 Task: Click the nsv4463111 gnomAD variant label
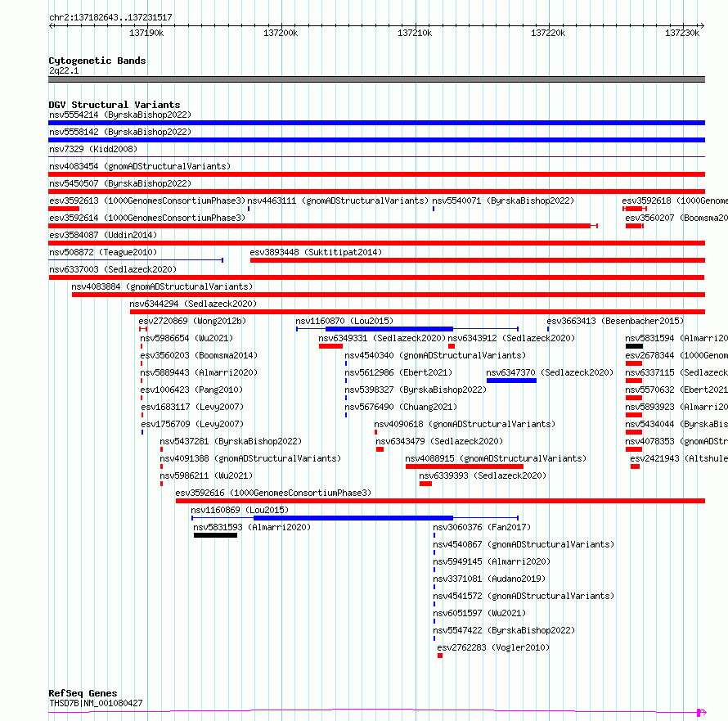338,201
